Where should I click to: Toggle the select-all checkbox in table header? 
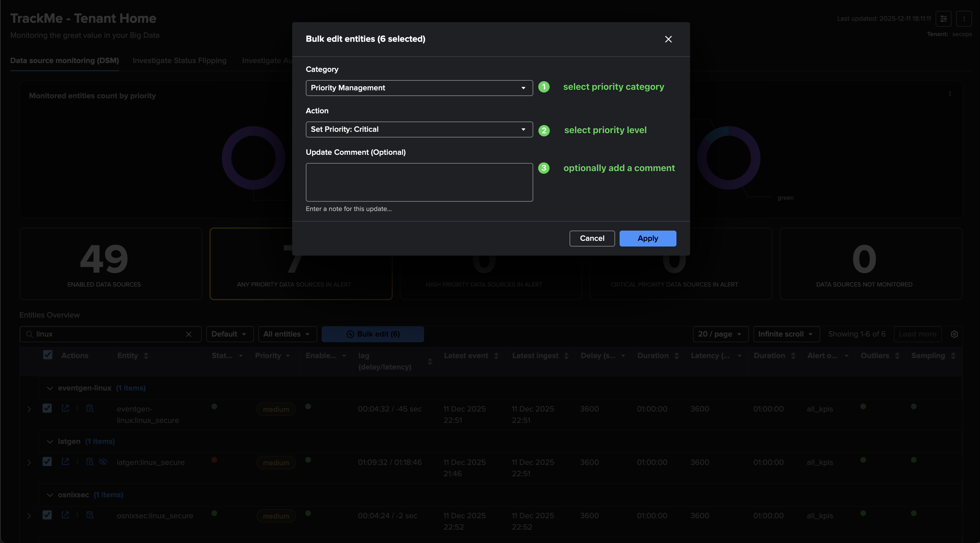point(47,355)
